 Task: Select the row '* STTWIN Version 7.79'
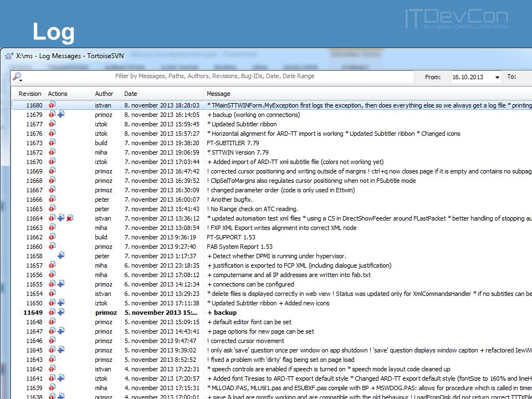(272, 152)
